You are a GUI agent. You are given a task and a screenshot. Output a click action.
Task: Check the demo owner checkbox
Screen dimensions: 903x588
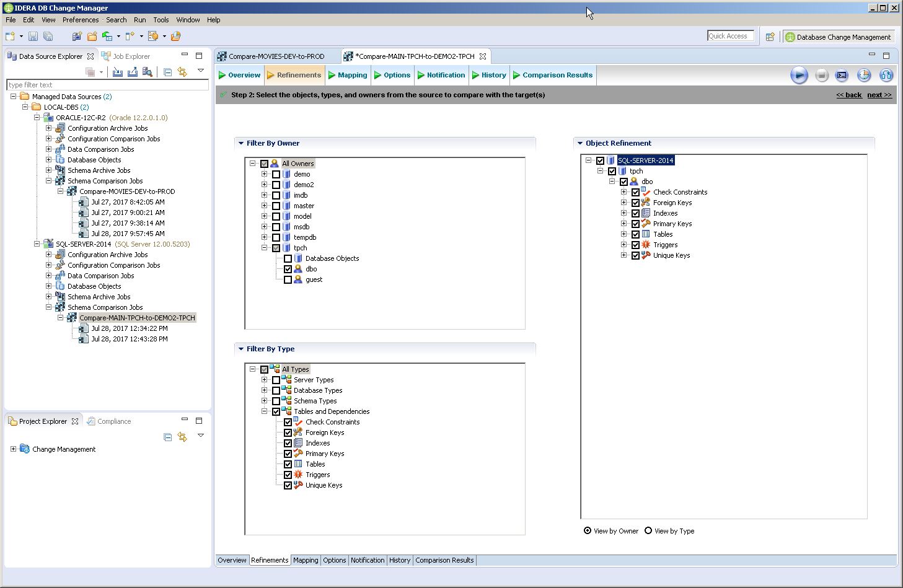[276, 174]
